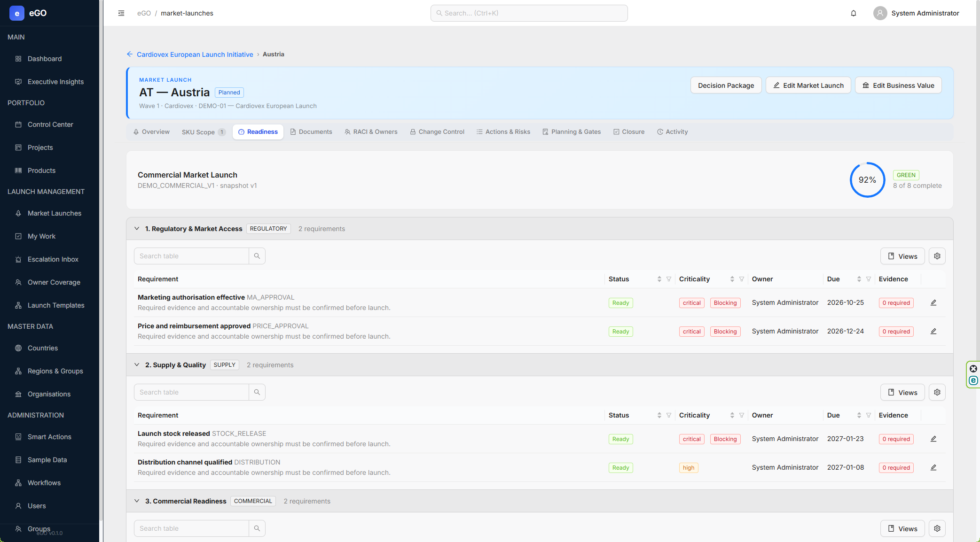Click the Decision Package button
The height and width of the screenshot is (542, 980).
coord(726,85)
